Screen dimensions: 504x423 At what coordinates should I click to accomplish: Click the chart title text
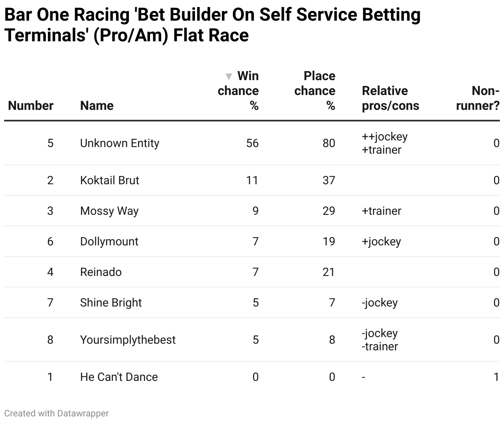(x=212, y=25)
